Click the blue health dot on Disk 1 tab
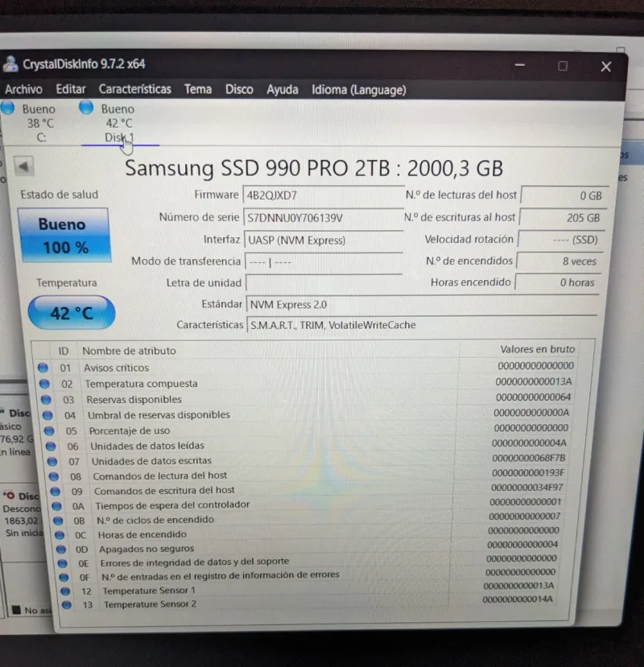Screen dimensions: 644x667 [x=86, y=107]
